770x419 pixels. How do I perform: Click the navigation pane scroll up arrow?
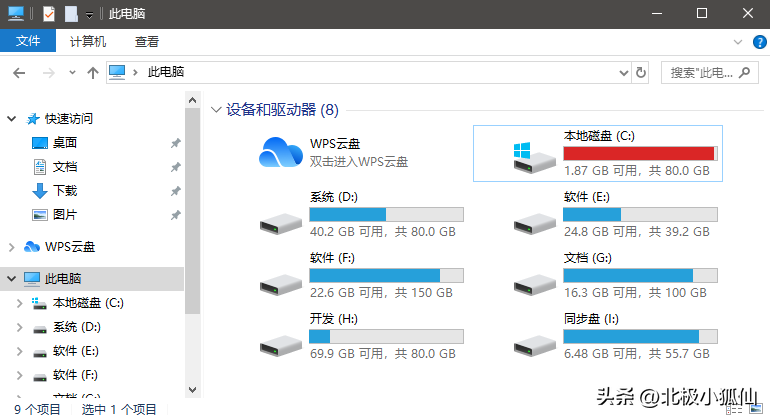192,100
